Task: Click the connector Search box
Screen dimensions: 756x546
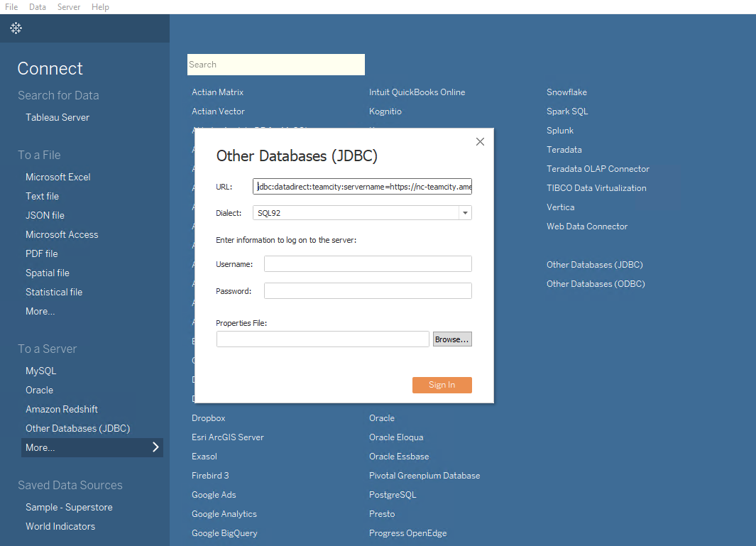Action: pos(275,65)
